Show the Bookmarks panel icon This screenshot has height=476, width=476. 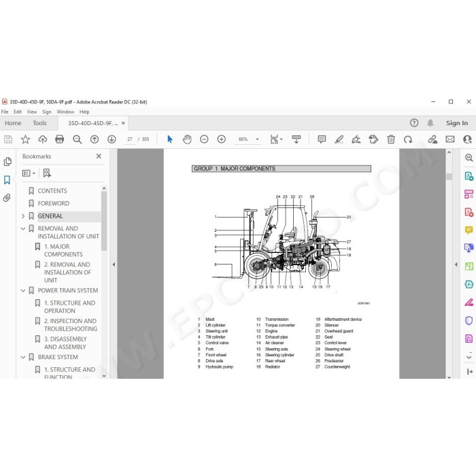7,180
